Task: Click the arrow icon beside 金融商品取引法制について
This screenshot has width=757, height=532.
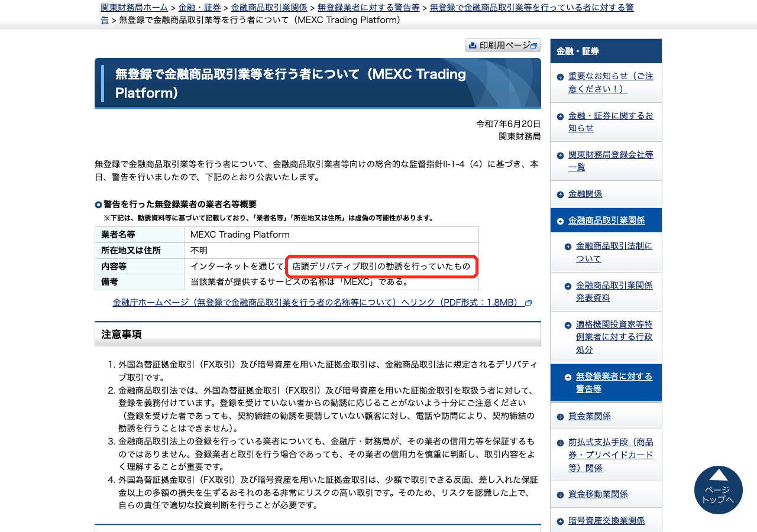Action: click(x=568, y=246)
